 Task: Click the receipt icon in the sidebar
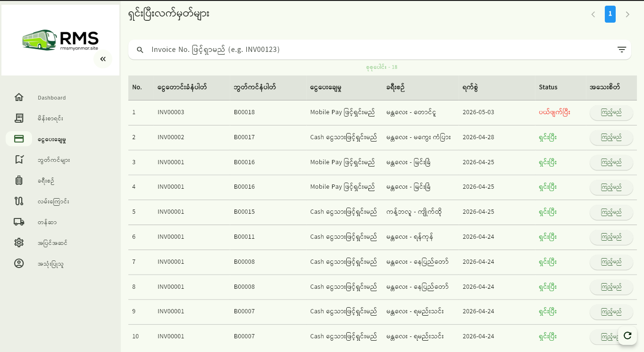pyautogui.click(x=19, y=118)
